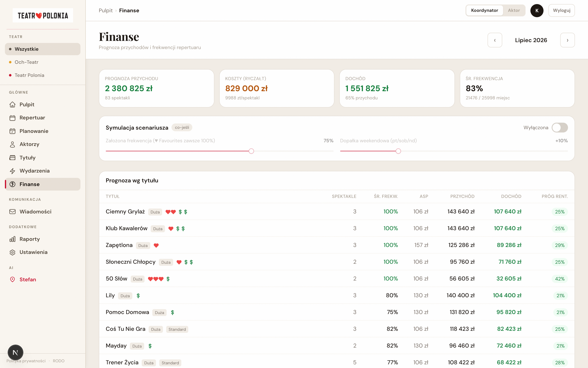The image size is (588, 368).
Task: Click Pulpit in the breadcrumb
Action: [x=106, y=10]
